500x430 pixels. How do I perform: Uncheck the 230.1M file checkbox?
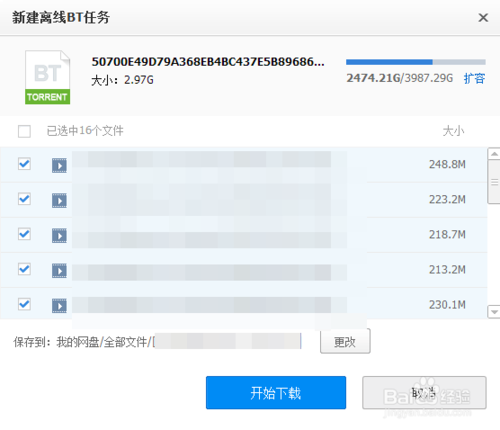[24, 304]
